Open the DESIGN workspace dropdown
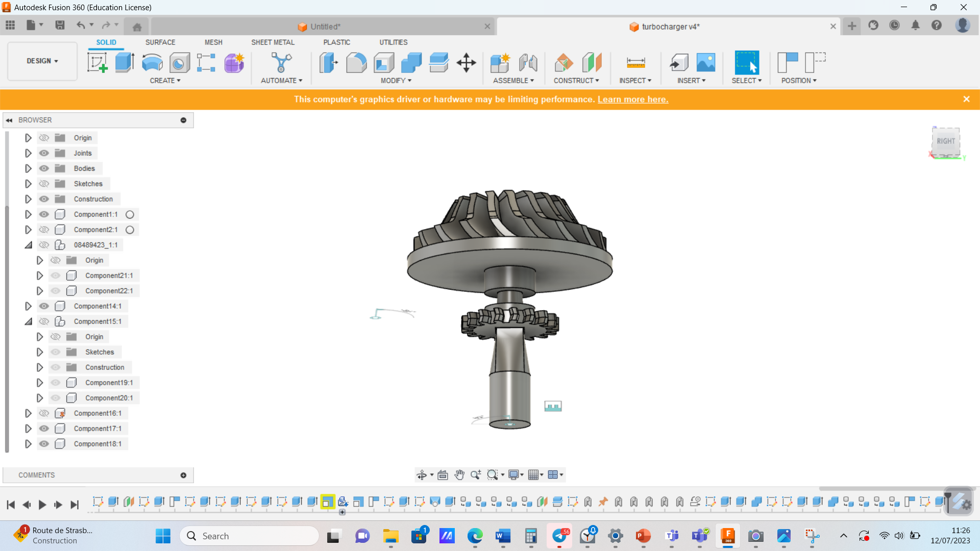Viewport: 980px width, 551px height. point(42,61)
